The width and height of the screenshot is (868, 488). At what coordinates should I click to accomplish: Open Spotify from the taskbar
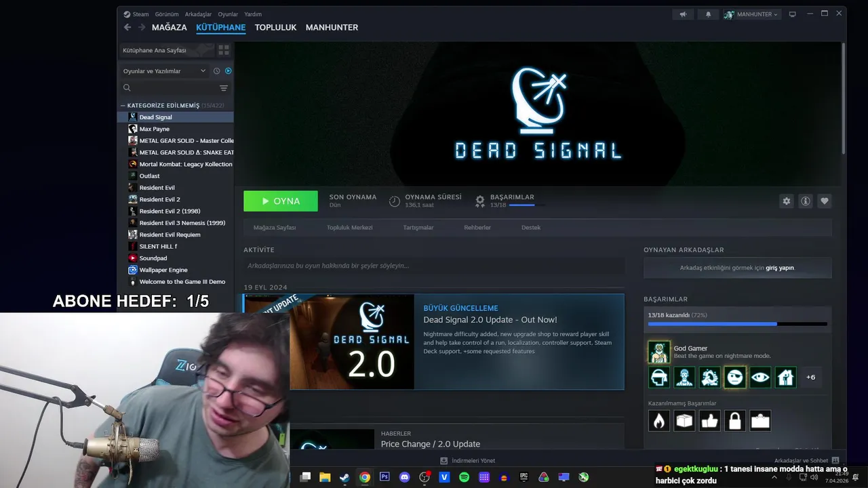click(464, 477)
